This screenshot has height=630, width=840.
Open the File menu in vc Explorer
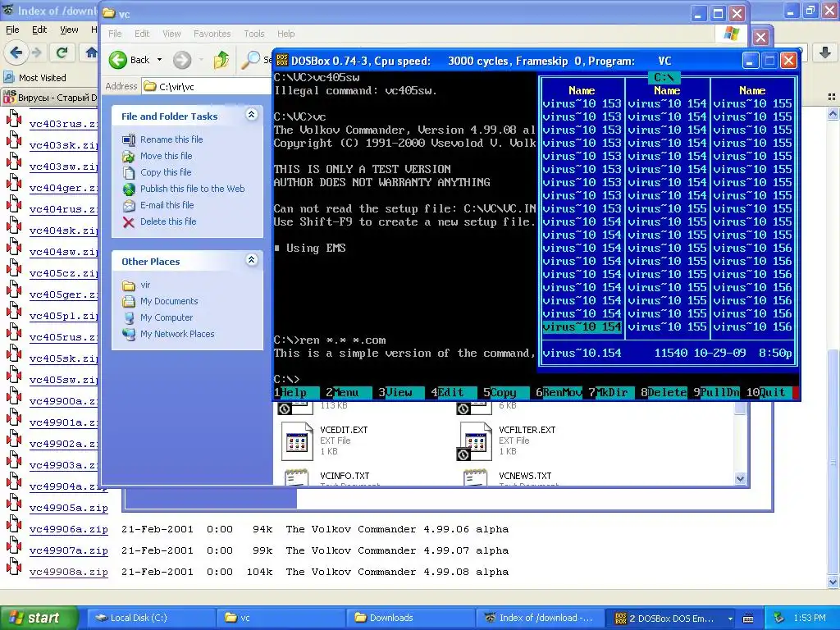click(115, 33)
